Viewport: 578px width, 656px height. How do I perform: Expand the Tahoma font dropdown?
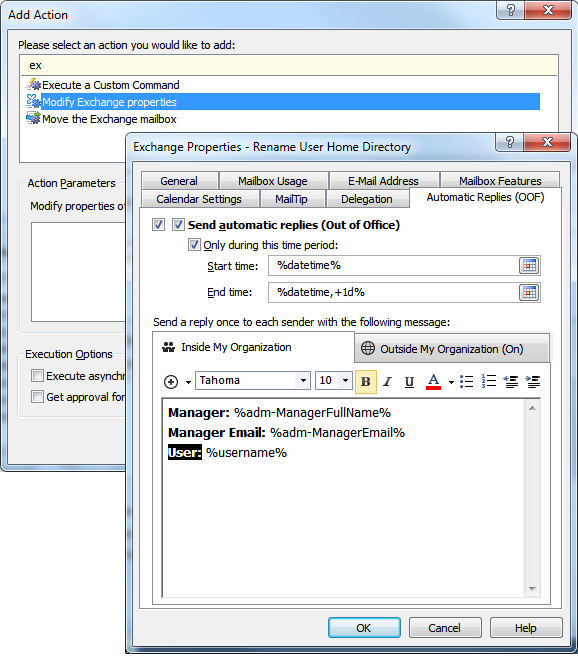click(x=303, y=381)
